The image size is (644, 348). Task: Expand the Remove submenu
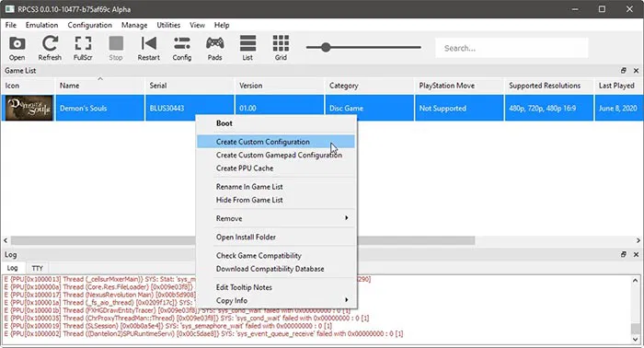pos(276,218)
